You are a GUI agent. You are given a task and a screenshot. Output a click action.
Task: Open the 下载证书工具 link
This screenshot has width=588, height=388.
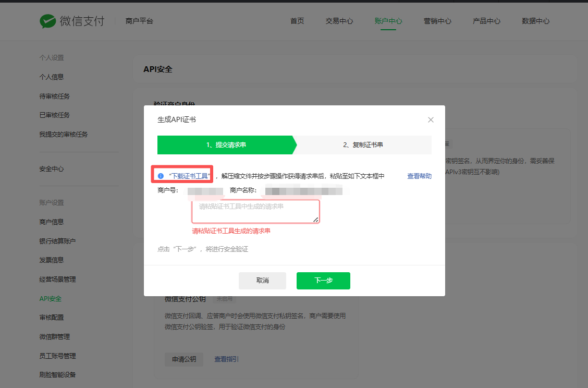click(190, 176)
